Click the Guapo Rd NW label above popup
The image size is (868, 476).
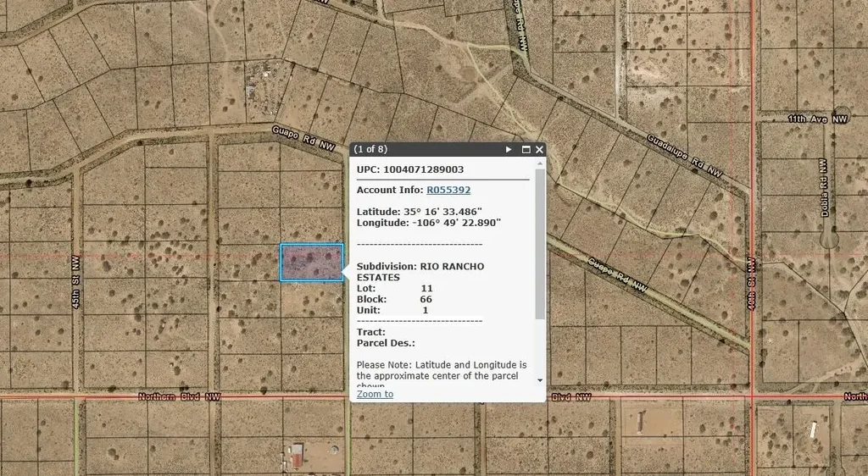(303, 138)
